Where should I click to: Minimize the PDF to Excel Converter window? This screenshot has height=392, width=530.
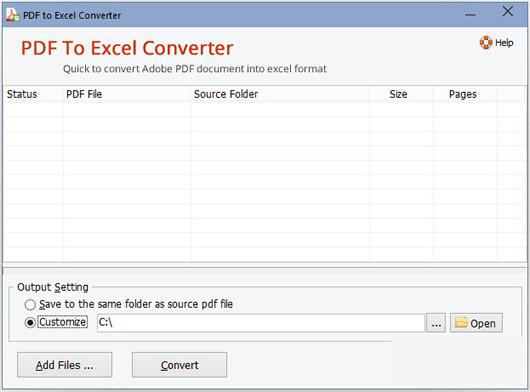(x=470, y=15)
